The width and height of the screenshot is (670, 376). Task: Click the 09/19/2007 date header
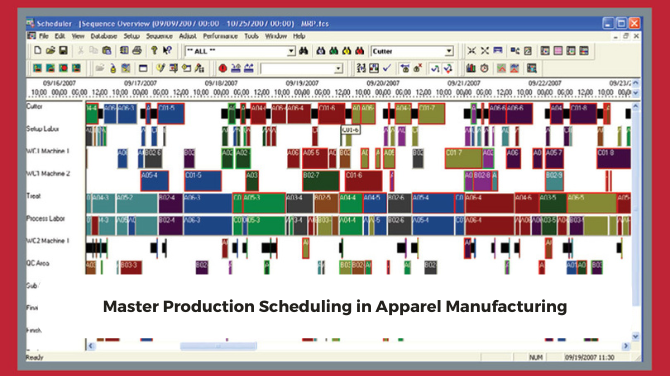pos(302,83)
